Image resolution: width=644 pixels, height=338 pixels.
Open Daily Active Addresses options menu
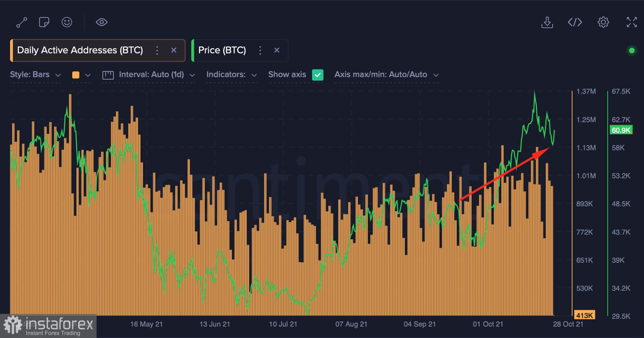[157, 50]
